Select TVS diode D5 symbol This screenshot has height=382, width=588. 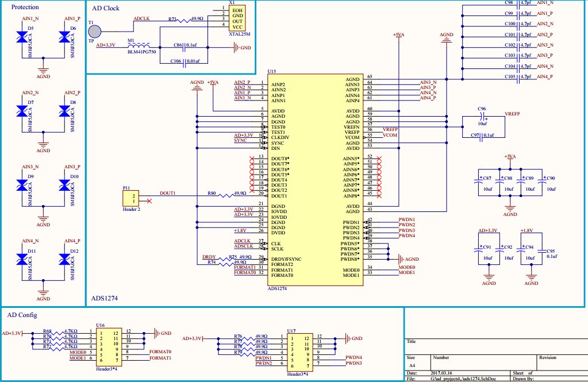coord(22,37)
